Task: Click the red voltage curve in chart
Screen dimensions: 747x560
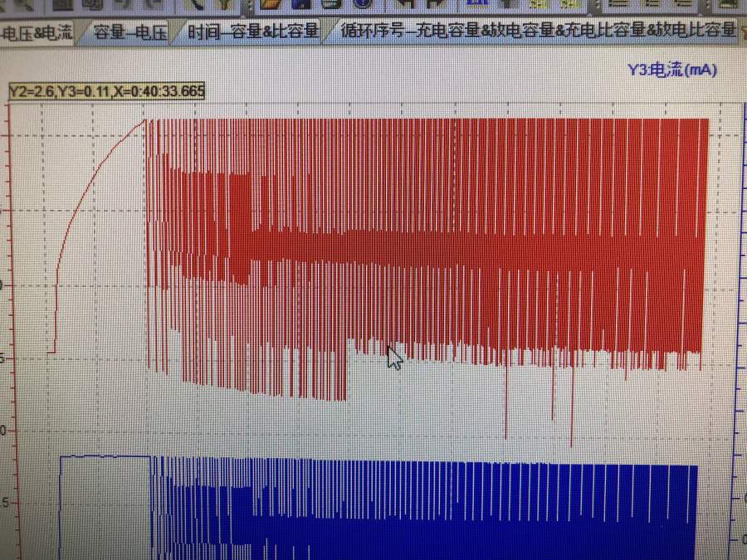Action: coord(427,247)
